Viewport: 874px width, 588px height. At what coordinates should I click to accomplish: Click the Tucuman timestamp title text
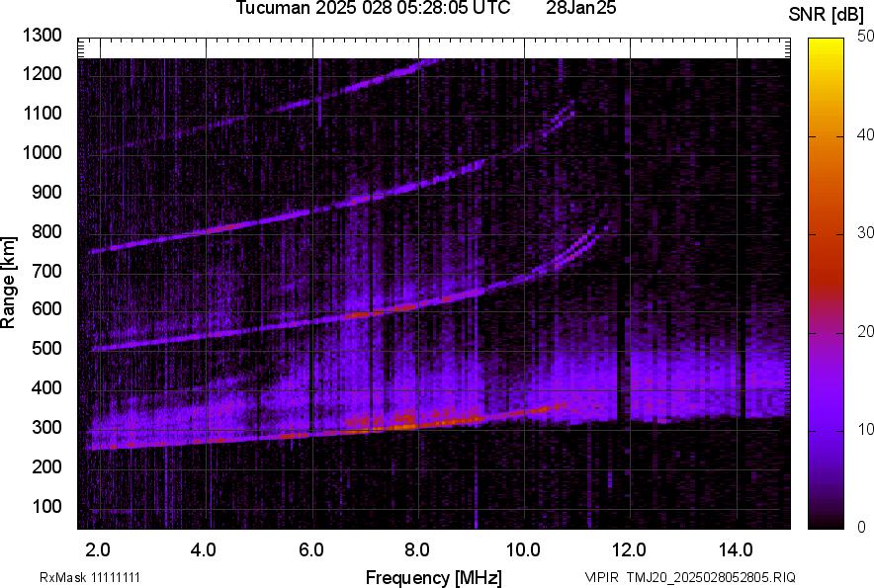click(373, 9)
